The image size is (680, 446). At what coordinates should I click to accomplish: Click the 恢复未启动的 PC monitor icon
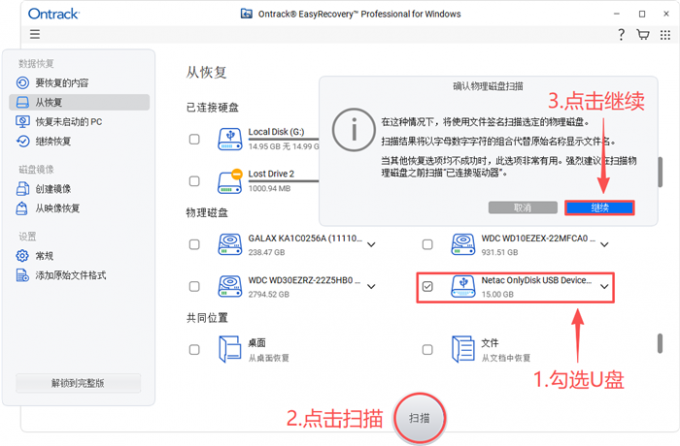pyautogui.click(x=23, y=121)
